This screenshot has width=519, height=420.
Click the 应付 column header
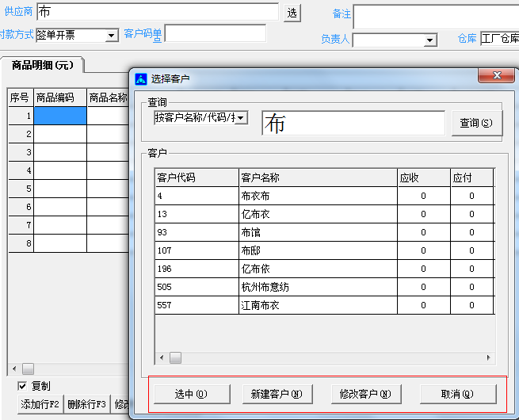(472, 178)
